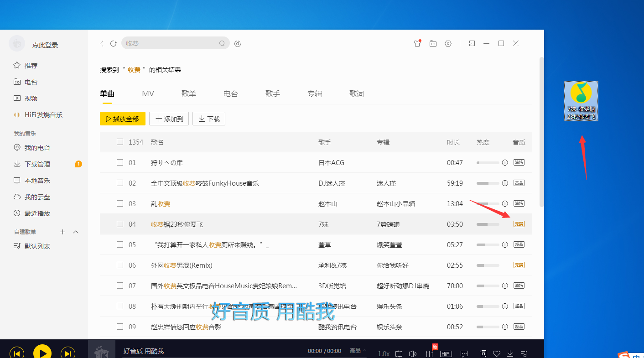This screenshot has height=358, width=644.
Task: Favorite current song with heart icon
Action: pyautogui.click(x=497, y=353)
